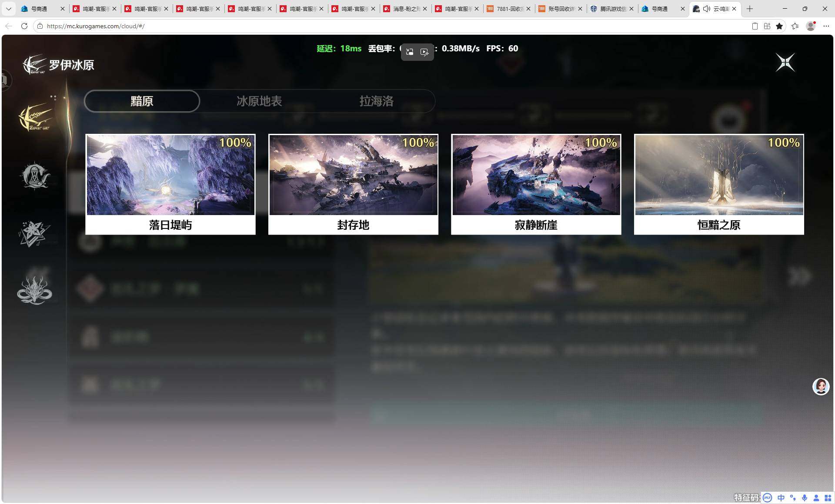Switch to the 7881-回收 tab
Viewport: 835px width, 504px height.
(x=508, y=9)
